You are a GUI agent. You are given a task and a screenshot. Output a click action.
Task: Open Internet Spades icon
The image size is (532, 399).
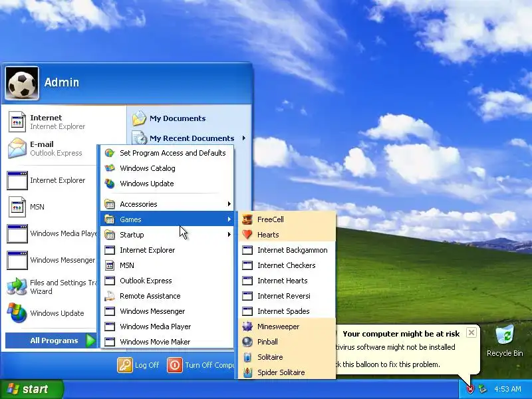[x=247, y=311]
